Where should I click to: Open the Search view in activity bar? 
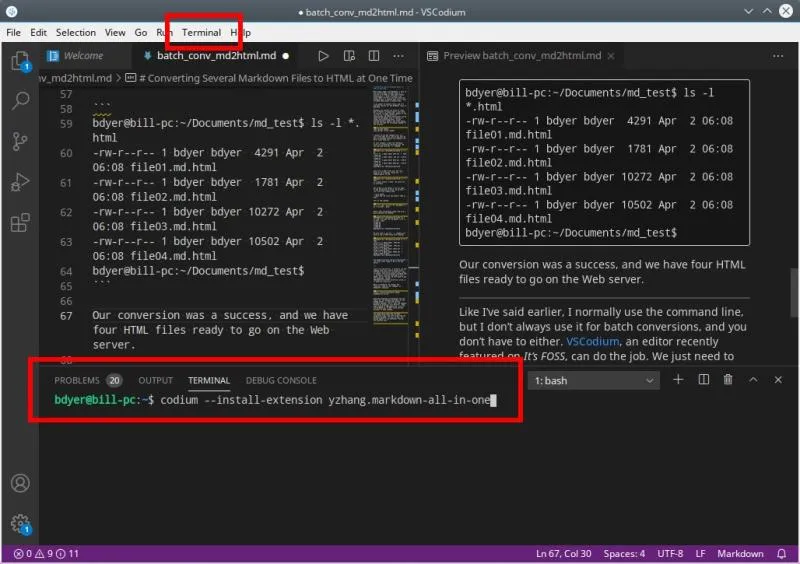[19, 101]
